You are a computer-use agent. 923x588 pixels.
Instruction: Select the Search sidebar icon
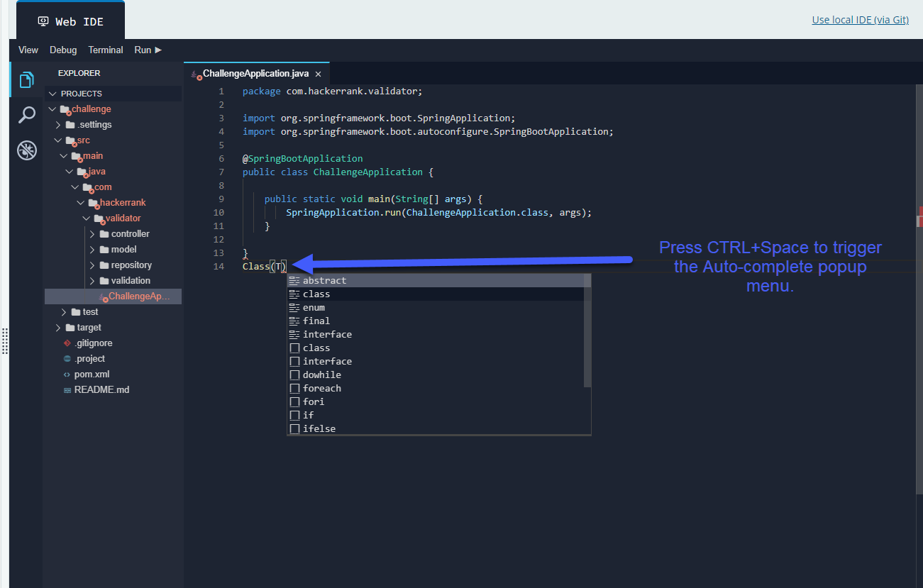tap(26, 114)
